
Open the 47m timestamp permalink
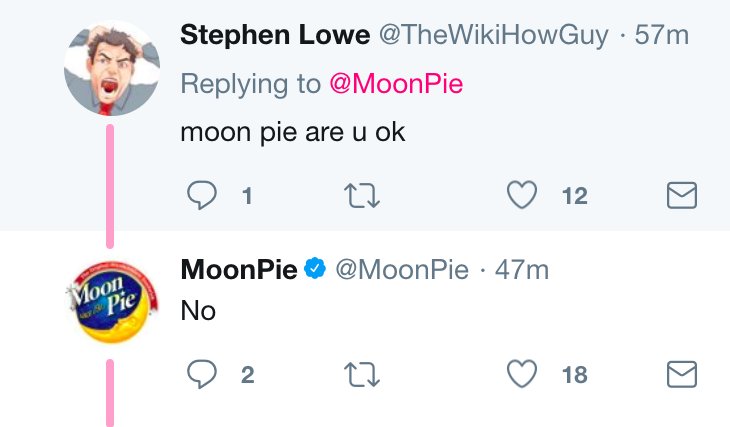521,270
